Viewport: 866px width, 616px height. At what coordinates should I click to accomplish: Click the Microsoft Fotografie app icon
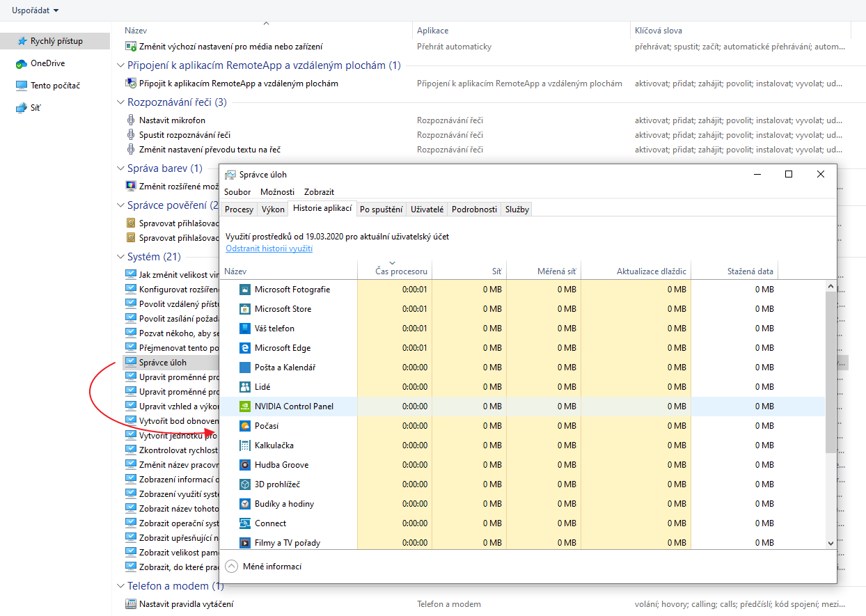pos(244,290)
